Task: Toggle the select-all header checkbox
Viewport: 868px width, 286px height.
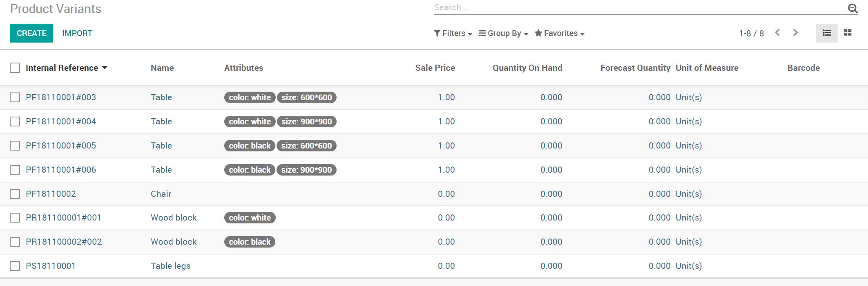Action: coord(15,68)
